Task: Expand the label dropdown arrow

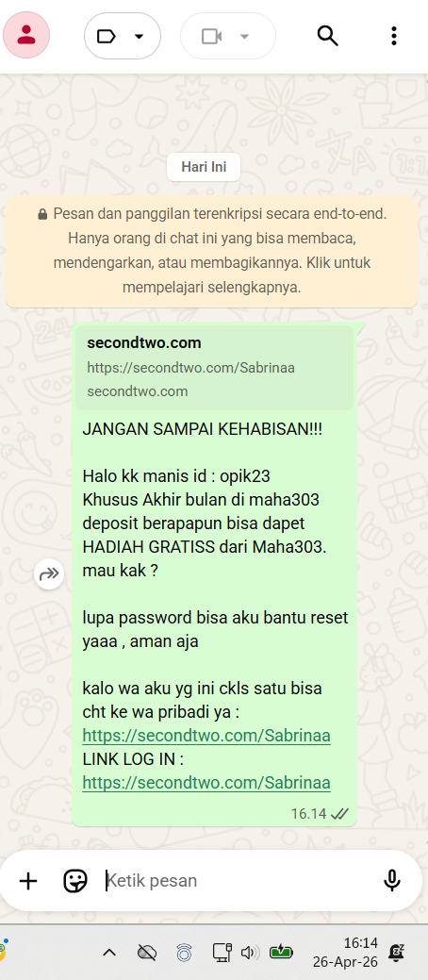Action: 140,36
